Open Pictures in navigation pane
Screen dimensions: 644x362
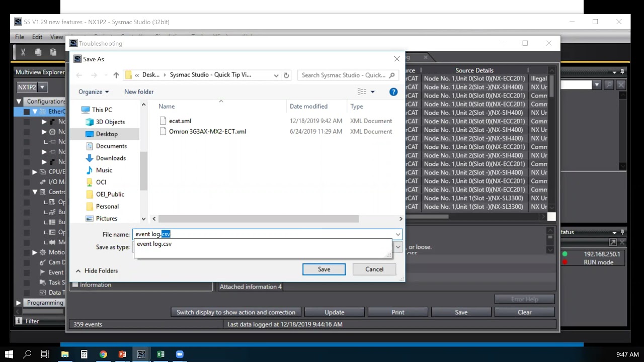pos(106,218)
